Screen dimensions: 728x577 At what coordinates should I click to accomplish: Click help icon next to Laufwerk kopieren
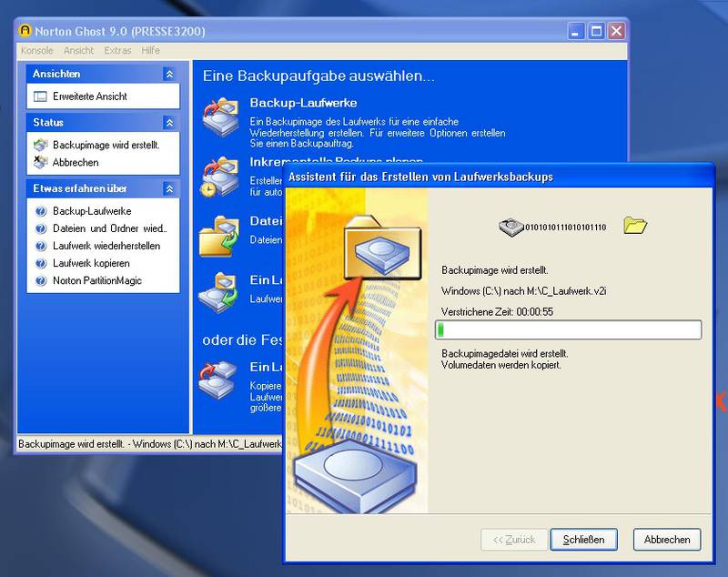coord(41,263)
